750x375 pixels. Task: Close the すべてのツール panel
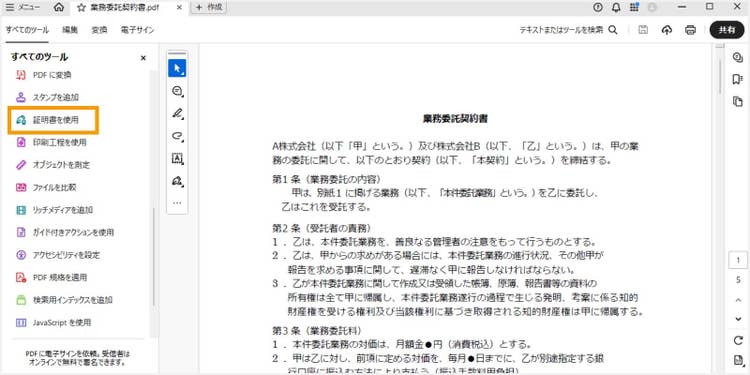(x=143, y=58)
